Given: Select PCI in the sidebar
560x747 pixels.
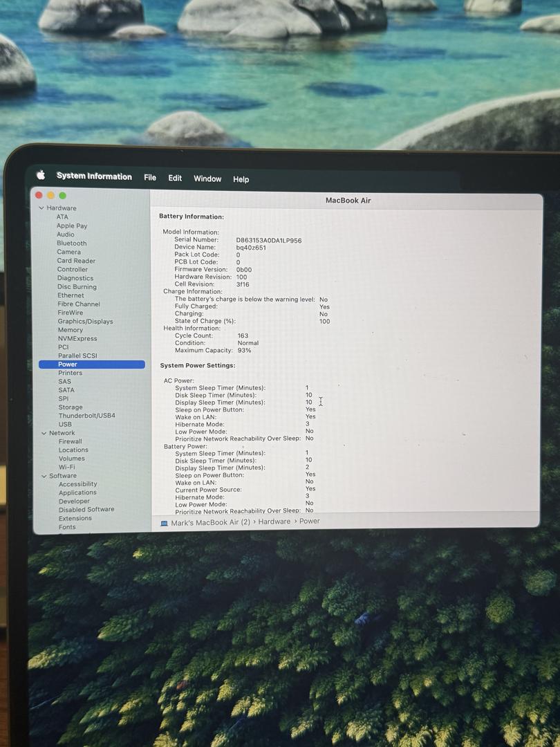Looking at the screenshot, I should 64,347.
